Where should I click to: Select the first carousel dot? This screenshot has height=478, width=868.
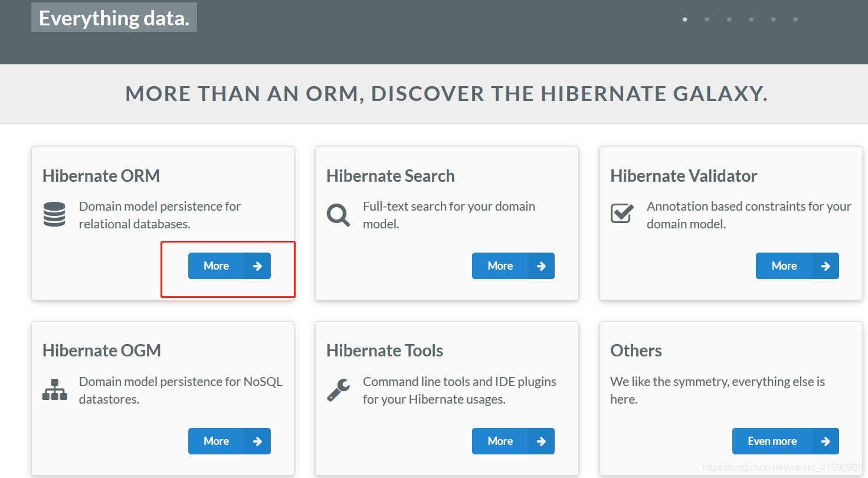click(684, 19)
